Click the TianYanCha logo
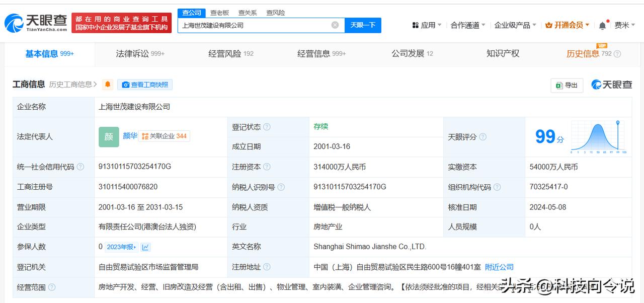This screenshot has height=303, width=644. (x=36, y=23)
